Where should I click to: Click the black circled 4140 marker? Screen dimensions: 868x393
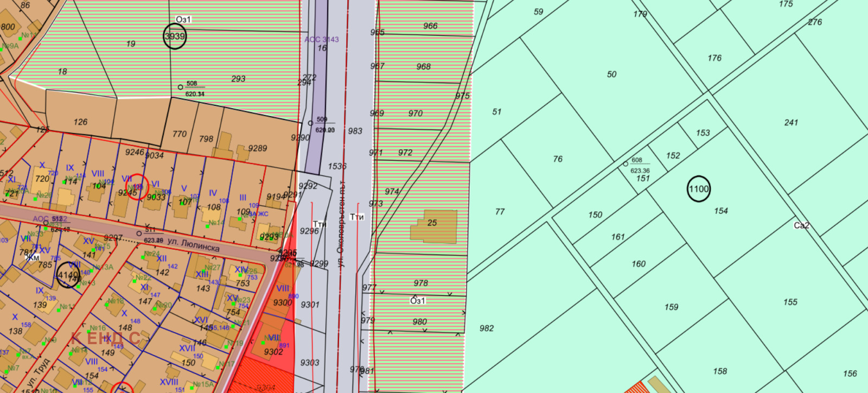coord(68,275)
